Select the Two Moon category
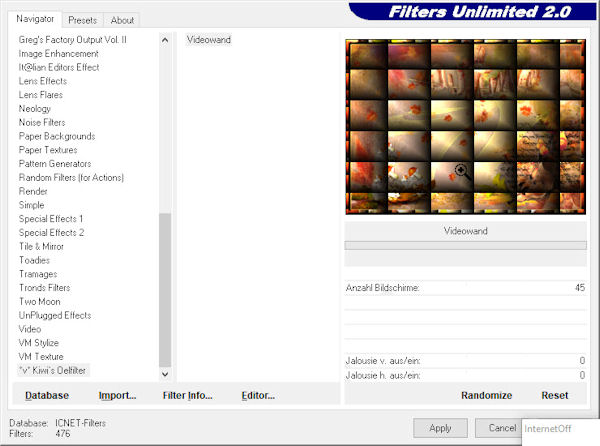The image size is (600, 446). point(39,301)
